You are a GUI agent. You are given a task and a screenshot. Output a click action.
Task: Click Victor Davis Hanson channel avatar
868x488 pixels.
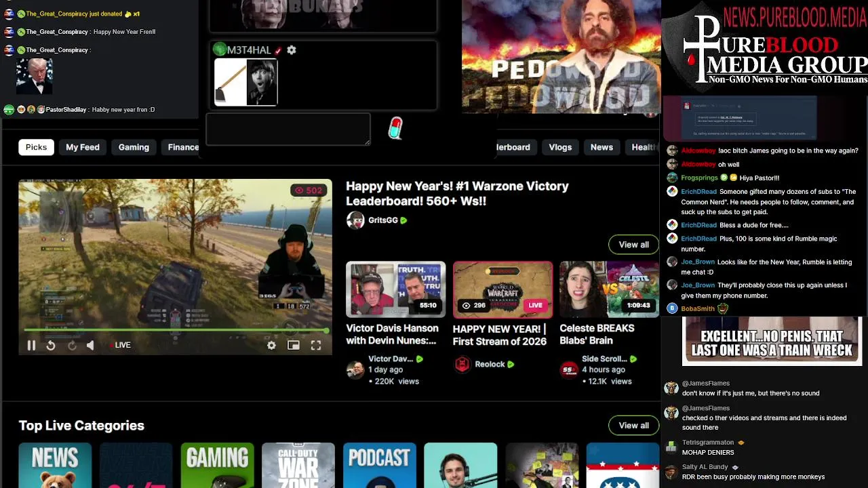tap(355, 369)
